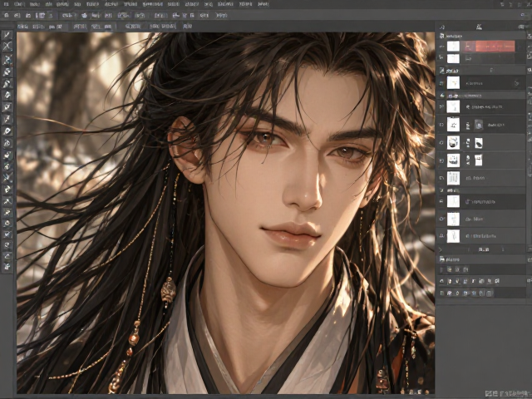Click the first icon in the options bar
This screenshot has width=532, height=399.
click(x=6, y=15)
